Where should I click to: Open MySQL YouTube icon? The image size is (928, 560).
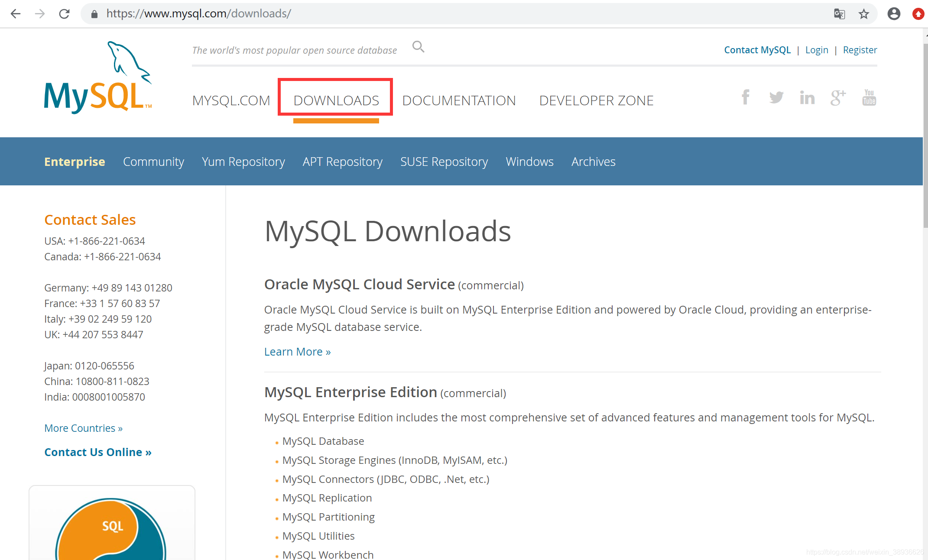pos(869,97)
